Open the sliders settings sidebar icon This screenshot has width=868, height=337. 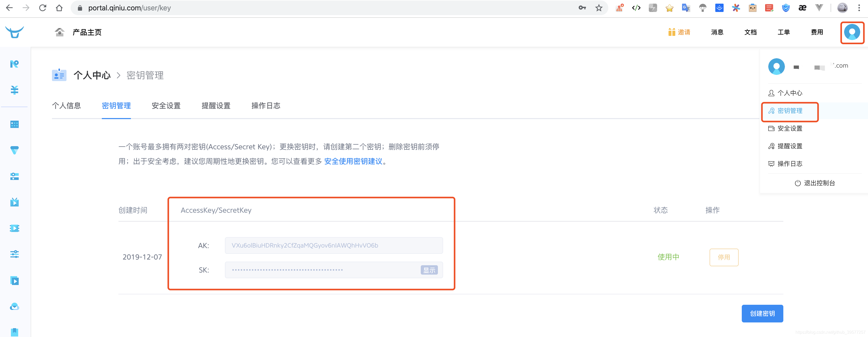15,254
